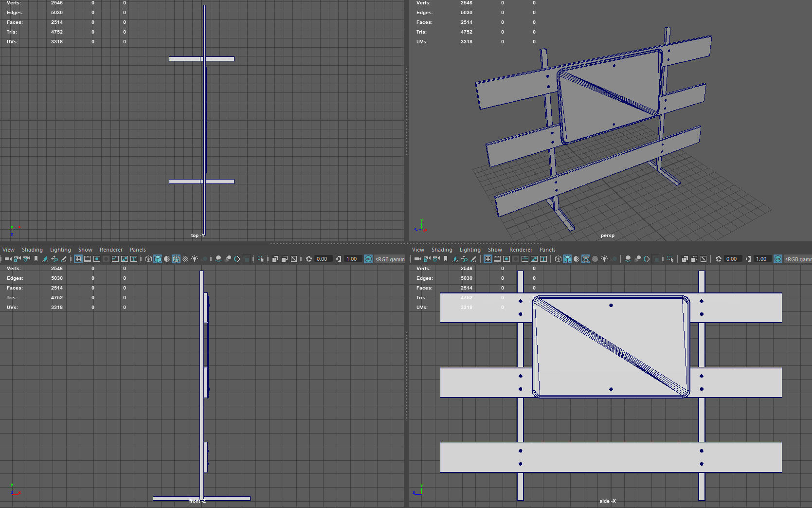812x508 pixels.
Task: Toggle Wireframe on Shaded in front view toolbar
Action: click(x=176, y=259)
